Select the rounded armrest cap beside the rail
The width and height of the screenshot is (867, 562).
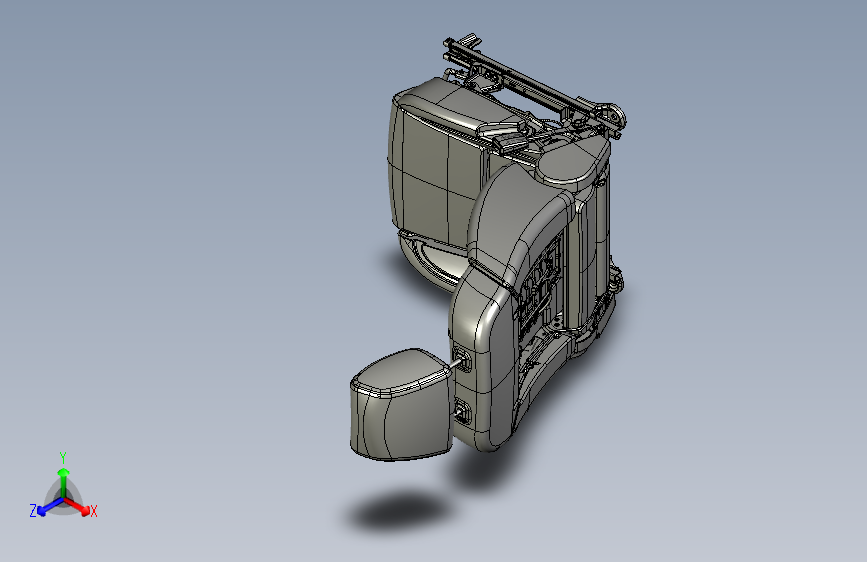click(572, 161)
